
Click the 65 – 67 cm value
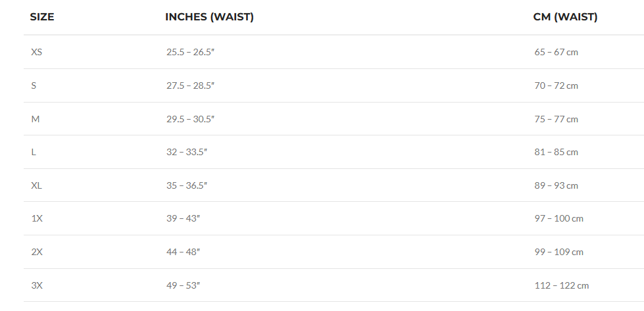[556, 52]
